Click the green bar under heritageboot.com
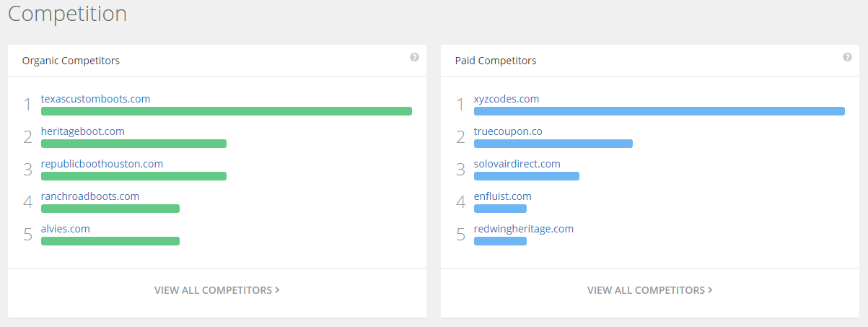The height and width of the screenshot is (327, 868). click(133, 144)
